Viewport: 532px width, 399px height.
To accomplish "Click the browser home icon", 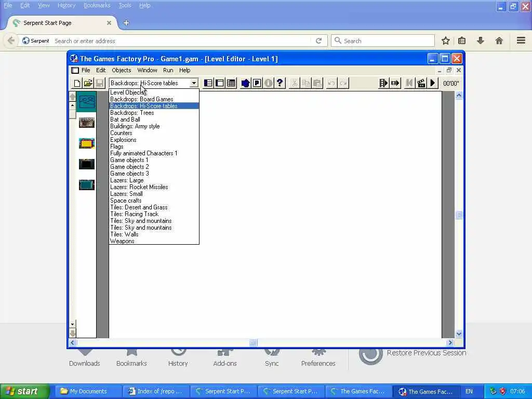I will 499,41.
